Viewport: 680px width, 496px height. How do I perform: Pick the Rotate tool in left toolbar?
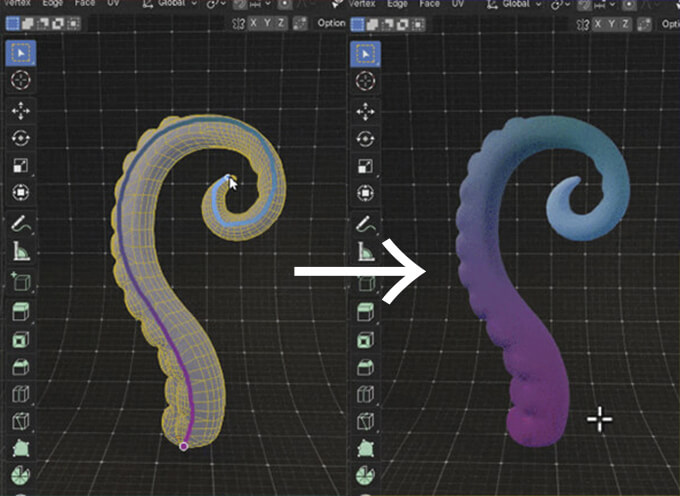point(19,139)
